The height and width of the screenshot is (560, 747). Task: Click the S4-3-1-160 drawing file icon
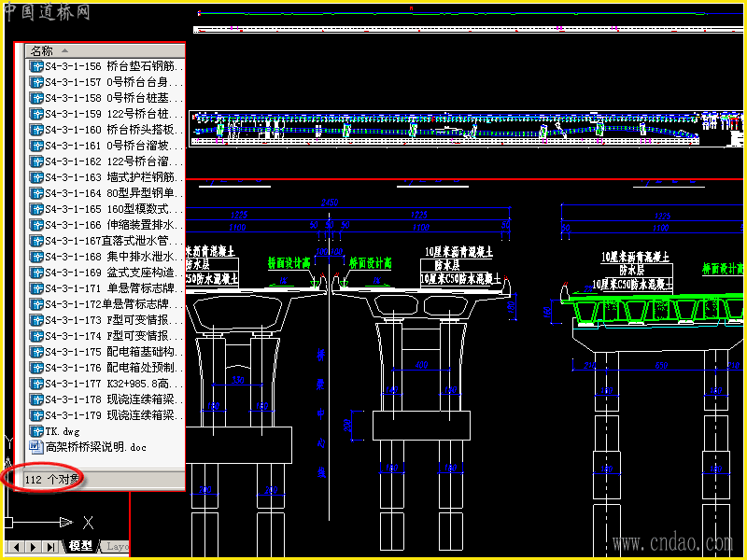[x=36, y=130]
